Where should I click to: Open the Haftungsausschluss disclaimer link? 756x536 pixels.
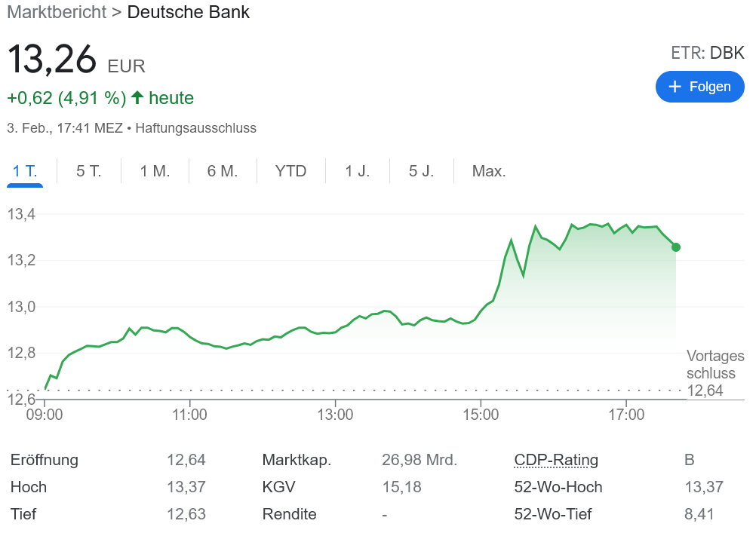point(195,128)
